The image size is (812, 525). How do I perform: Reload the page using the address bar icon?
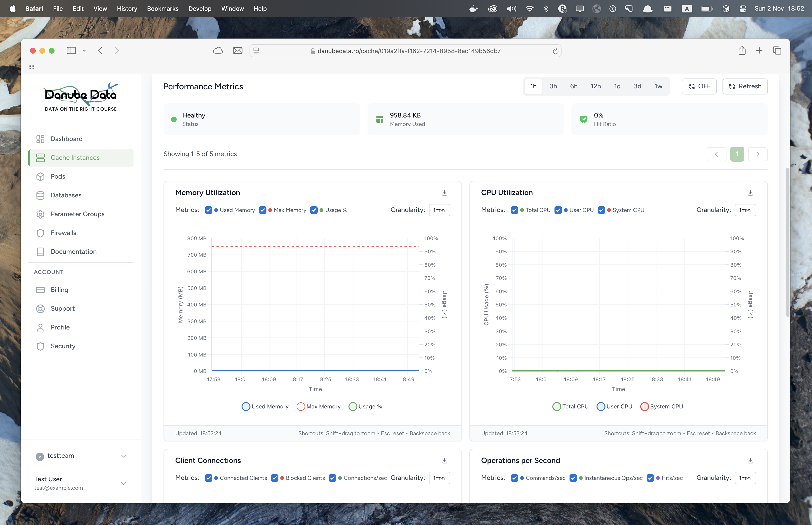[555, 51]
